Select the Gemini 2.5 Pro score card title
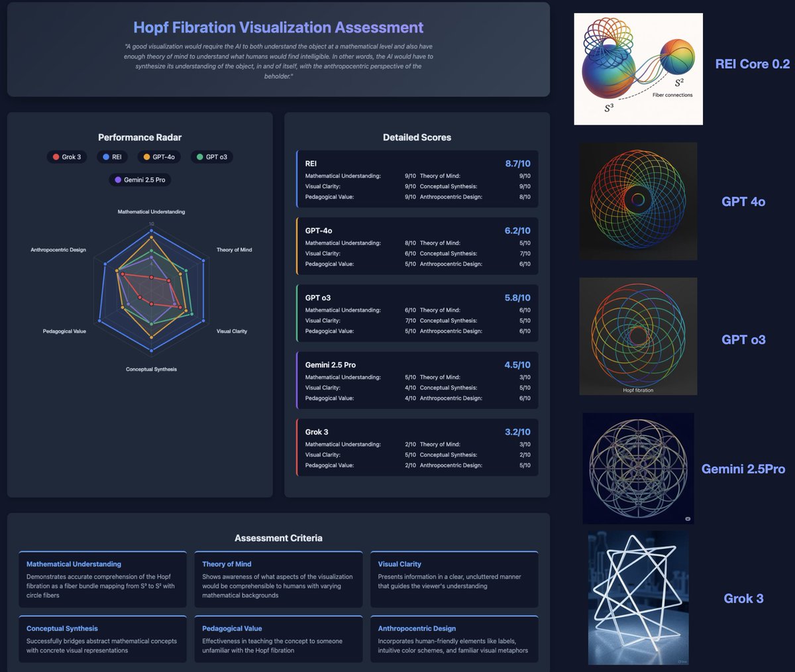 (x=331, y=364)
